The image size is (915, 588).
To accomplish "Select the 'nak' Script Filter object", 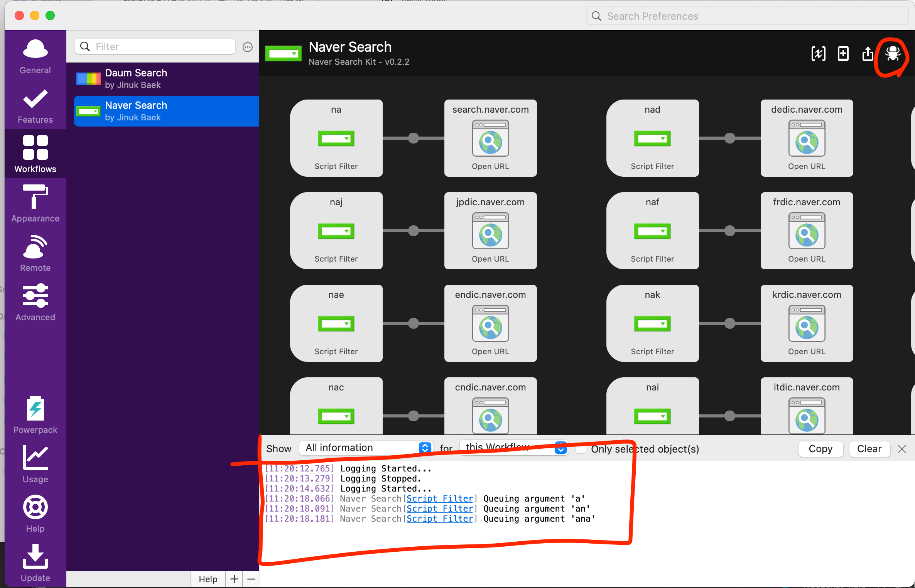I will click(653, 323).
